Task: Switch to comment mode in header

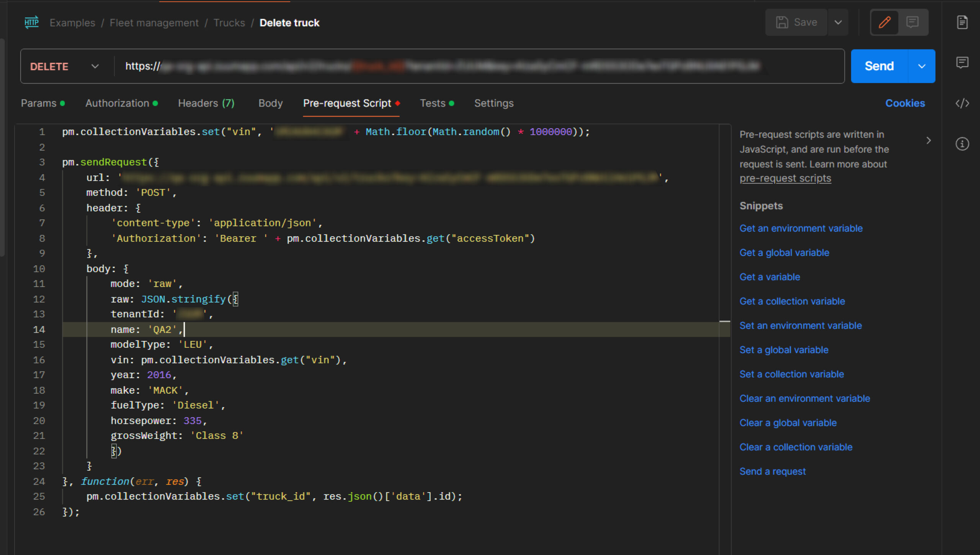Action: [x=913, y=22]
